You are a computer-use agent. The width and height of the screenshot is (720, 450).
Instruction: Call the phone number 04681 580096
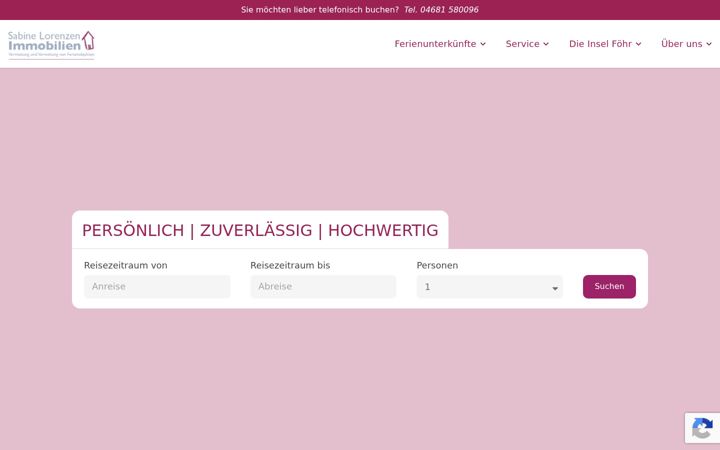[x=441, y=10]
